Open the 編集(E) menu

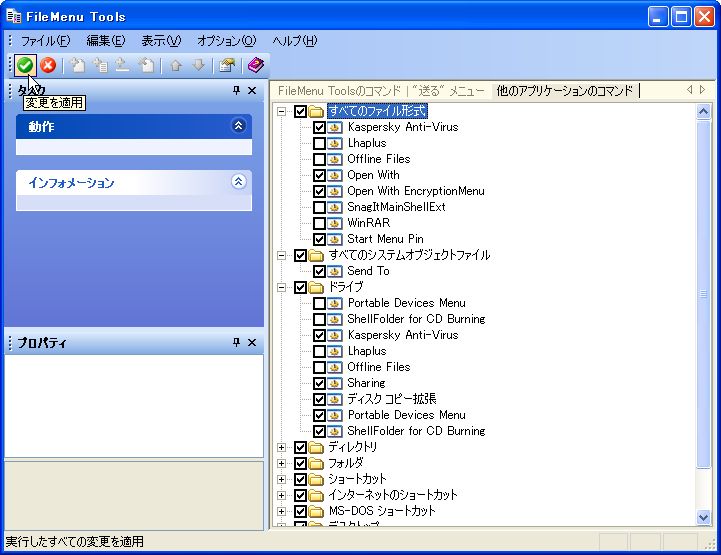click(x=106, y=41)
